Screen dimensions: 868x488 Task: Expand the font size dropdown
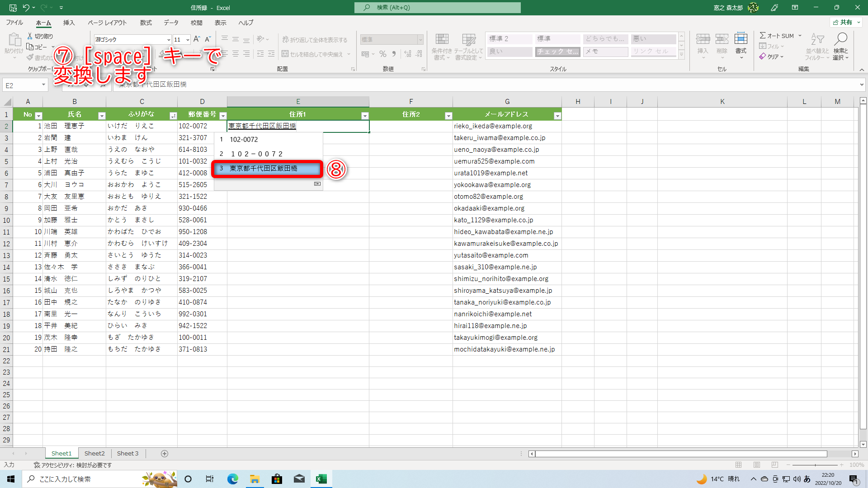coord(188,40)
